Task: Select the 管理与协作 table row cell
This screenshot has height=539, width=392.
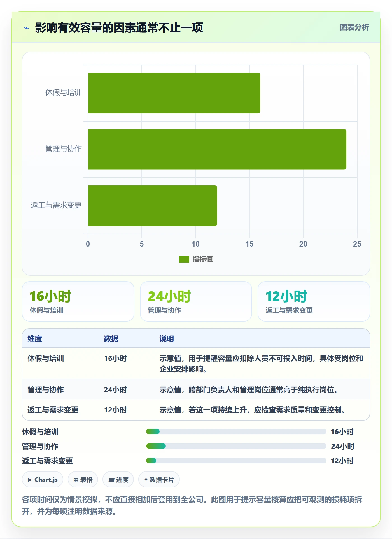Action: (46, 390)
